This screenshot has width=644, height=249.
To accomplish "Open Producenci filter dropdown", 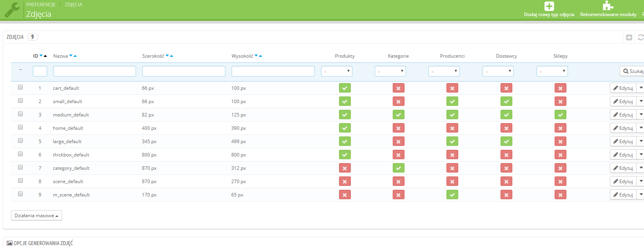I will click(444, 71).
